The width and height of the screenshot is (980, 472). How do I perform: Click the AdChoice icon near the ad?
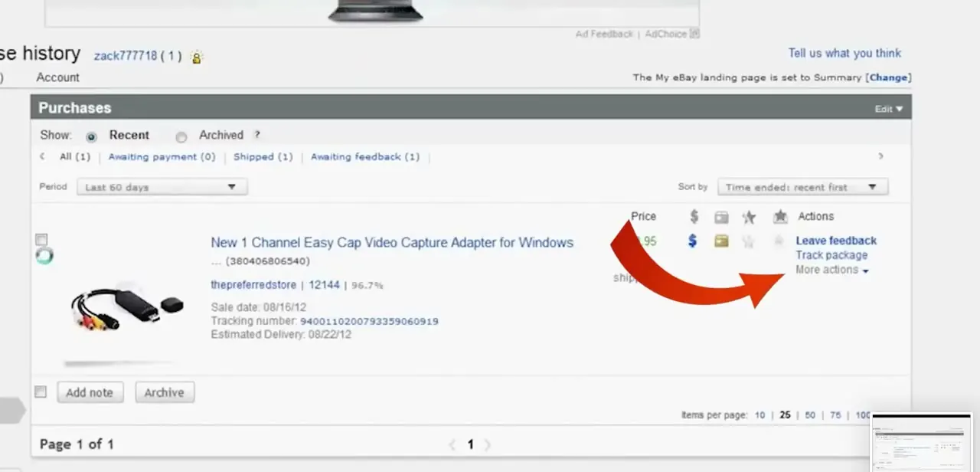click(x=694, y=34)
